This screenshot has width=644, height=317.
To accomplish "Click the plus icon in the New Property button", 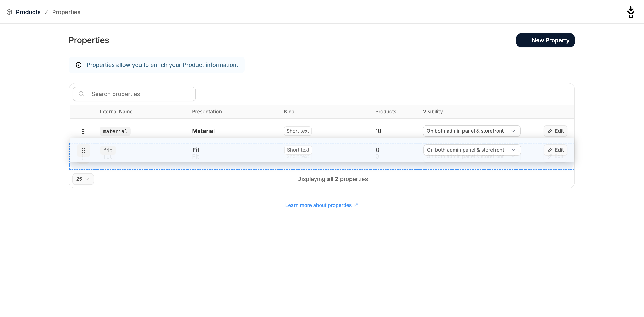I will click(525, 40).
